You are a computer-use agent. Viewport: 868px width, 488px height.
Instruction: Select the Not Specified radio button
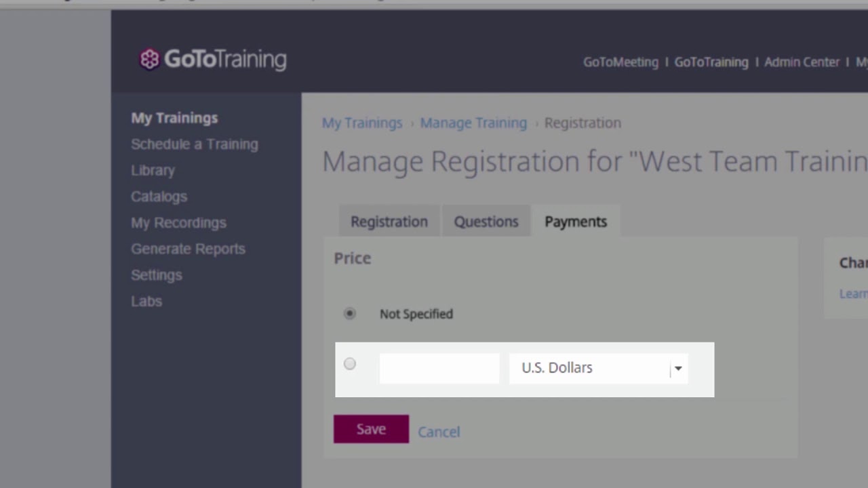[349, 313]
